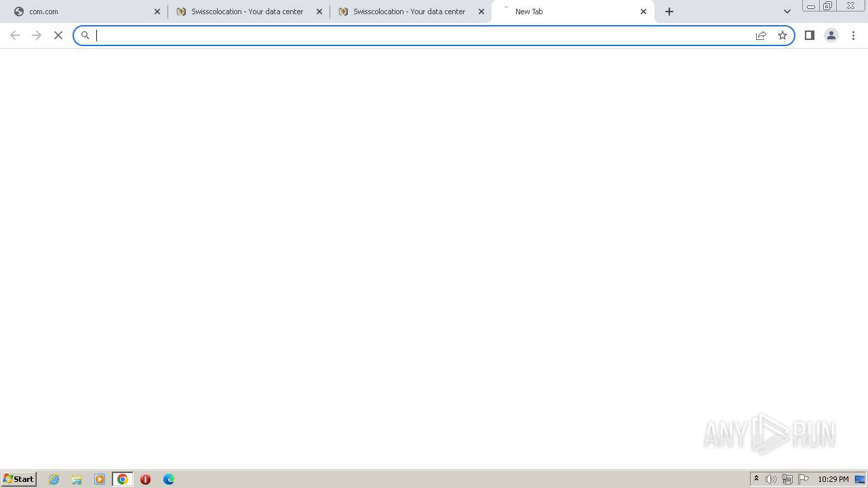Open the clock showing 10:29 PM
Screen dimensions: 868x488
click(x=833, y=479)
